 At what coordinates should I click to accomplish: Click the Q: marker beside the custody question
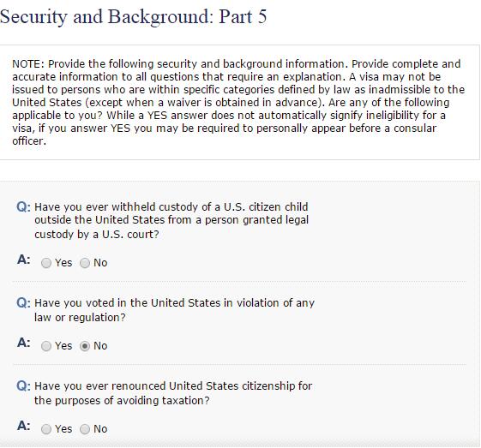[x=24, y=207]
